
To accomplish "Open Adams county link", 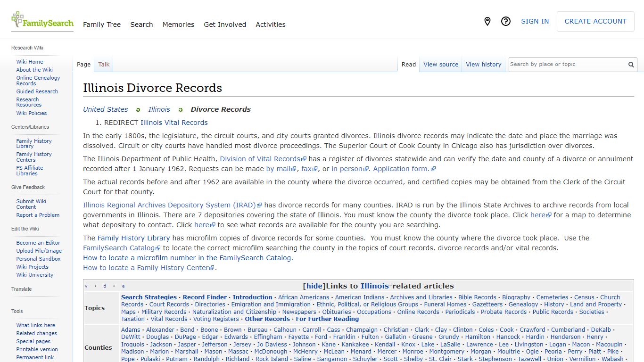I will pos(131,330).
